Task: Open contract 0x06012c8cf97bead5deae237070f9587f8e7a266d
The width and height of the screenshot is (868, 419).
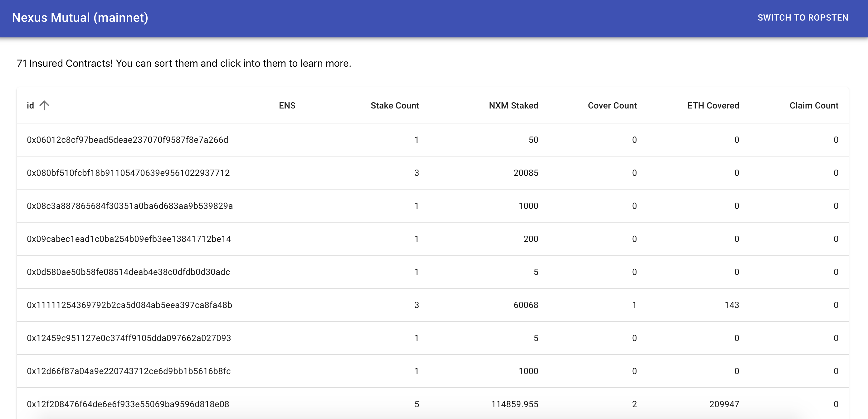Action: point(127,140)
